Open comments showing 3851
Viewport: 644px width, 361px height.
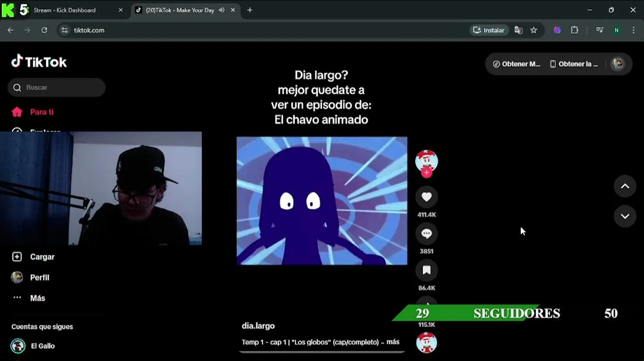point(426,234)
